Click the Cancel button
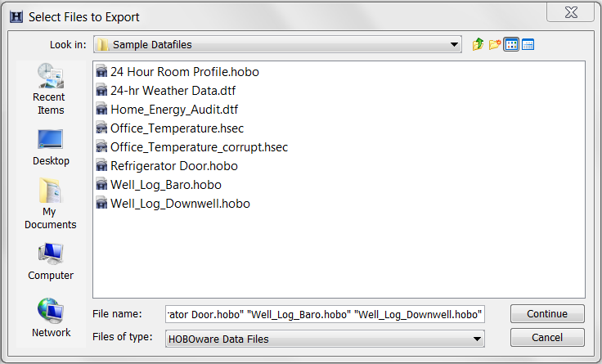Viewport: 602px width, 364px height. pos(547,338)
